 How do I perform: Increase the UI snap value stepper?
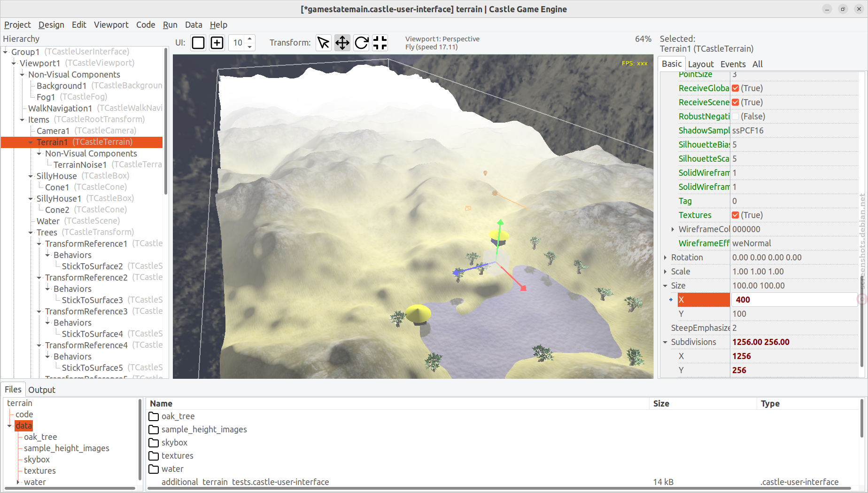(x=250, y=39)
